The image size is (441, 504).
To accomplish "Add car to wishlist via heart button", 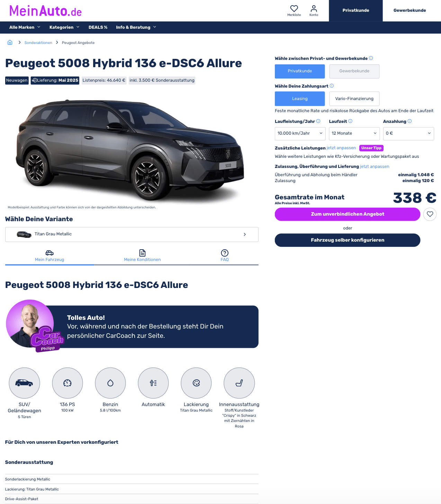I will [430, 214].
